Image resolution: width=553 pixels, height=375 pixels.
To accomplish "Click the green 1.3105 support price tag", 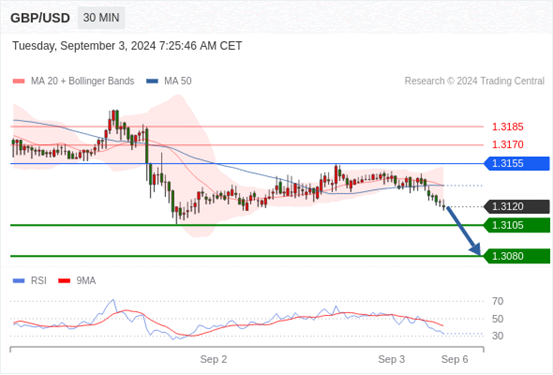I will (x=517, y=225).
